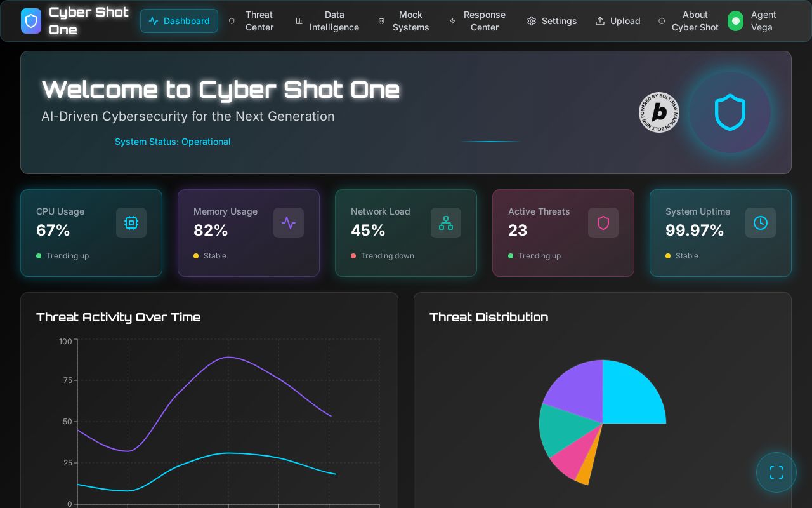Open the Dashboard tab
812x508 pixels.
click(x=179, y=21)
